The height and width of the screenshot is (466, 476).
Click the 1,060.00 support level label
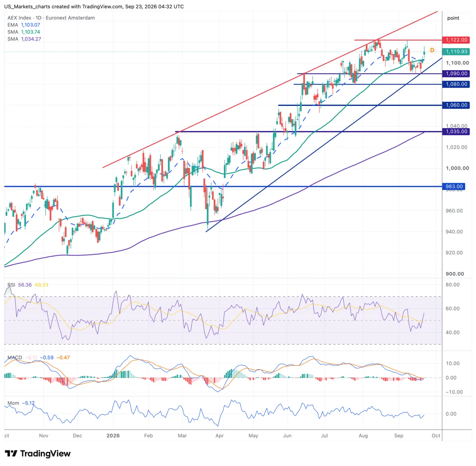pos(456,105)
